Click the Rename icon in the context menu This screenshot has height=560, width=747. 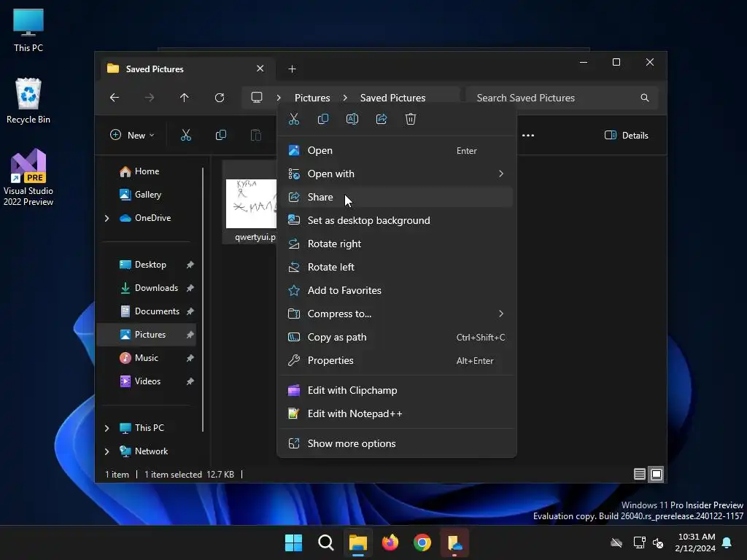(352, 119)
